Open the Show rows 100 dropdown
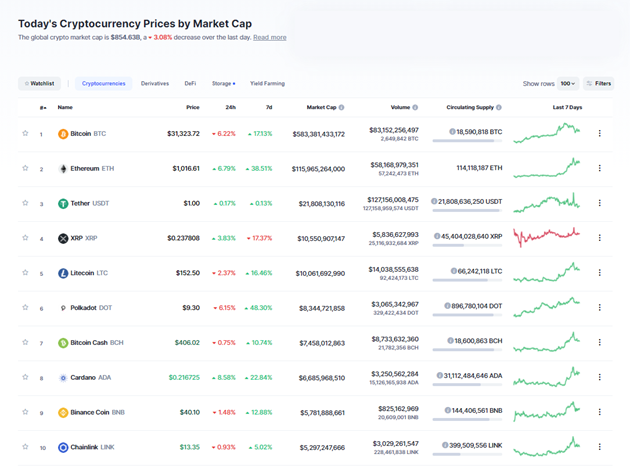This screenshot has width=630, height=472. 568,84
